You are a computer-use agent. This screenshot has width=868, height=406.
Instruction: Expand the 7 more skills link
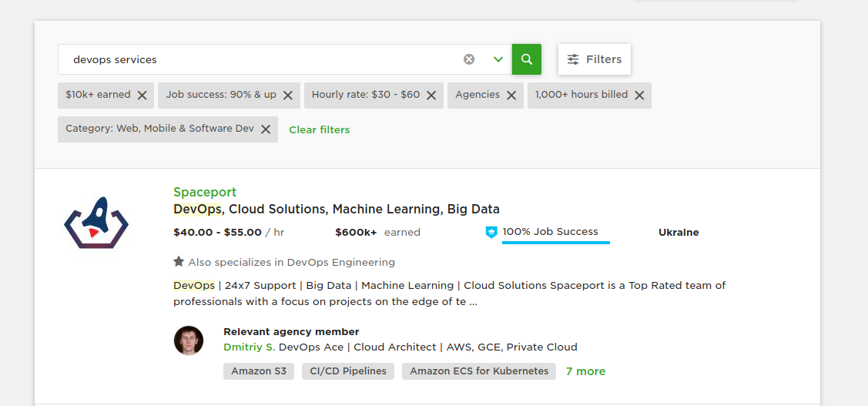[585, 371]
